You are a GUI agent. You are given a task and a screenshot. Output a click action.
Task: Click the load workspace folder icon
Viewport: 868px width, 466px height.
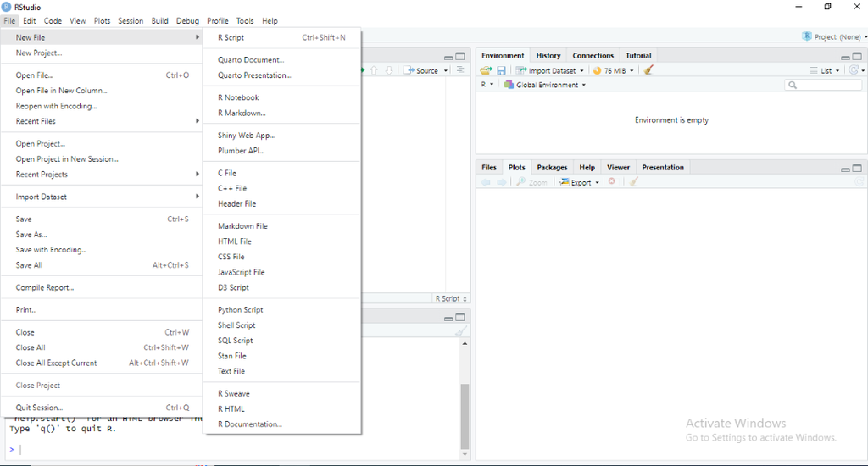(x=486, y=70)
